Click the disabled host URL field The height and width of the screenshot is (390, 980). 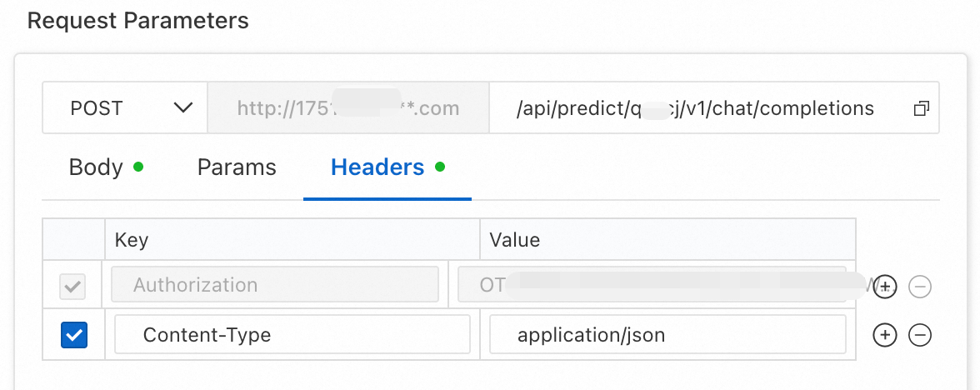(347, 108)
